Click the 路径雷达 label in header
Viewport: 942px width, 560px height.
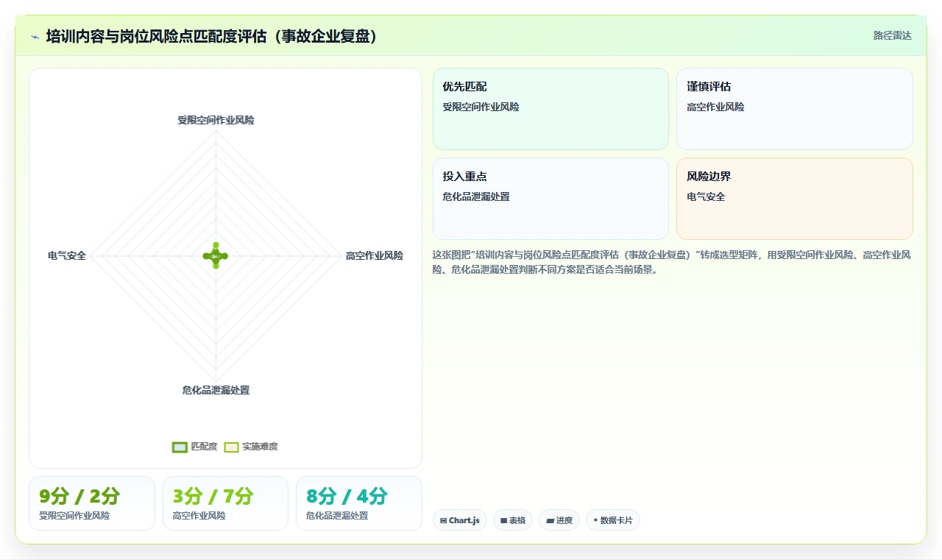click(892, 35)
